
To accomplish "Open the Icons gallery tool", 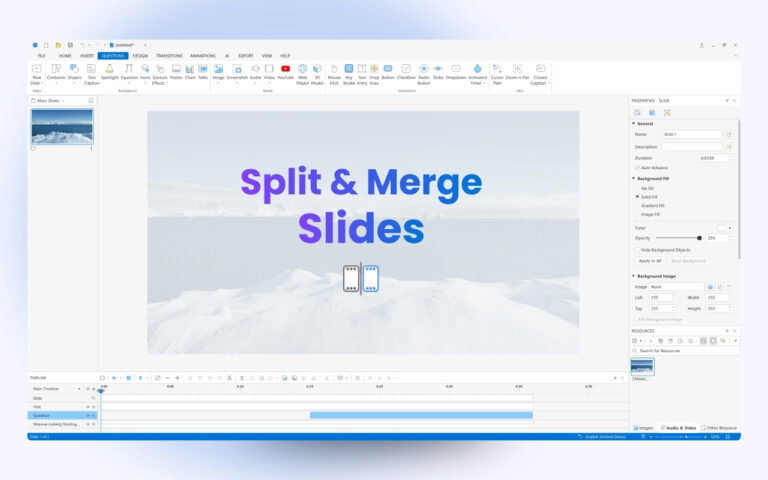I will click(x=145, y=72).
